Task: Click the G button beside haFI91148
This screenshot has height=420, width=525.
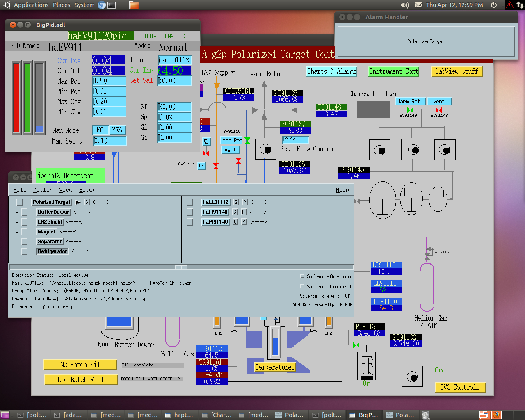Action: (x=235, y=212)
